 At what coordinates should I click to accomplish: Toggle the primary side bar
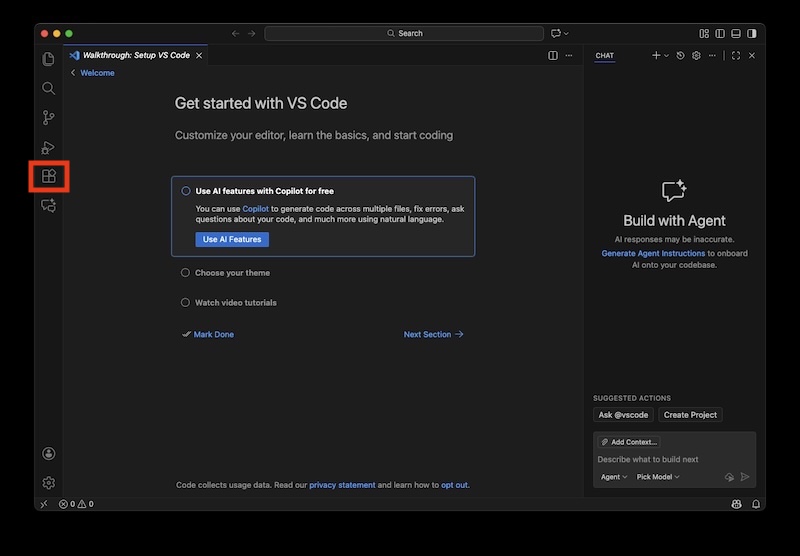click(x=720, y=33)
